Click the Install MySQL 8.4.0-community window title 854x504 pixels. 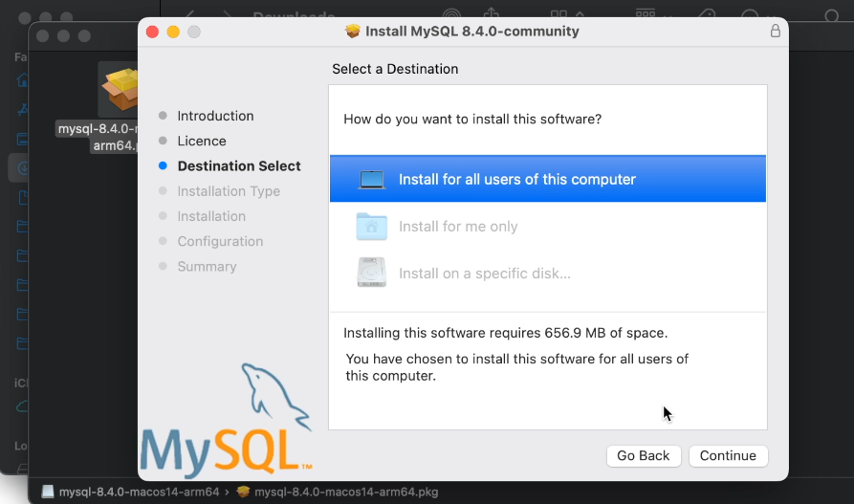click(472, 31)
